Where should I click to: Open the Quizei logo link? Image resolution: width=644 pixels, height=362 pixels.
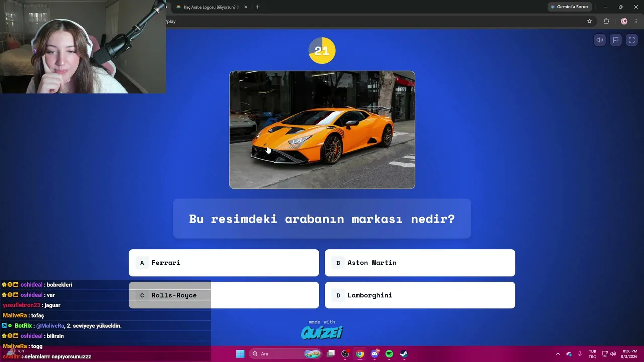click(322, 332)
